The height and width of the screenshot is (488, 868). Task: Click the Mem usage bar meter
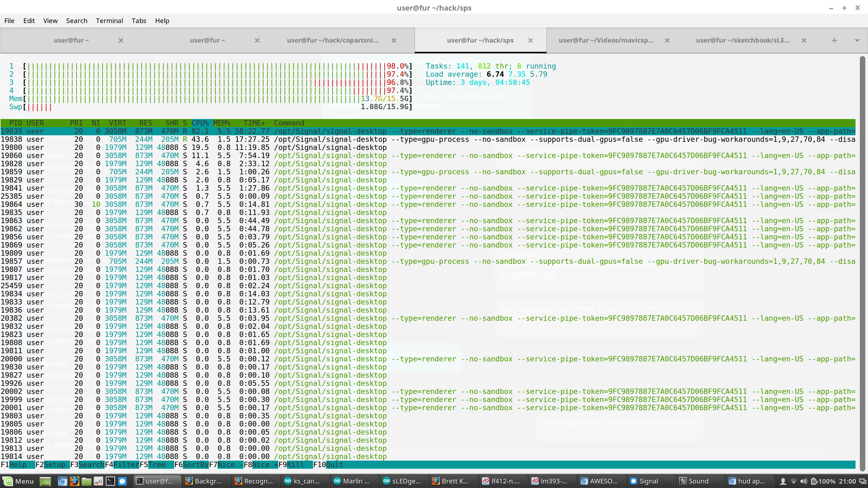(x=202, y=99)
